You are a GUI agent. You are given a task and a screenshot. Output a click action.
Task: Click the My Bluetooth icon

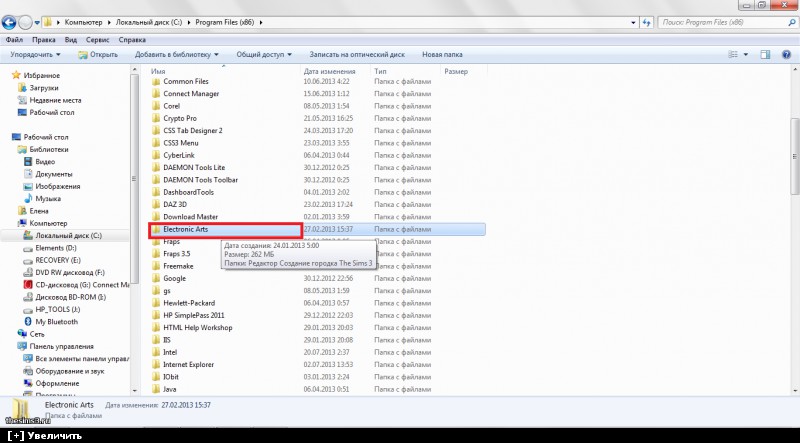coord(29,322)
